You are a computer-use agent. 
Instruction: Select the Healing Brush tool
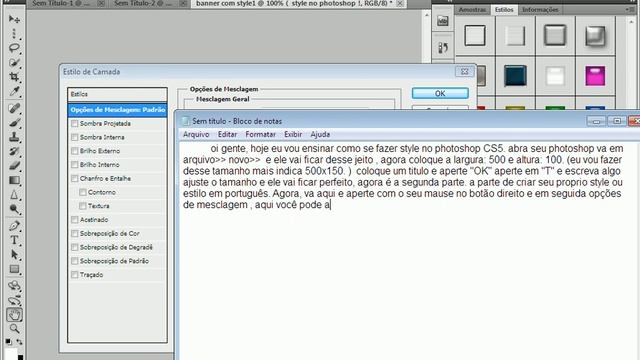tap(14, 108)
